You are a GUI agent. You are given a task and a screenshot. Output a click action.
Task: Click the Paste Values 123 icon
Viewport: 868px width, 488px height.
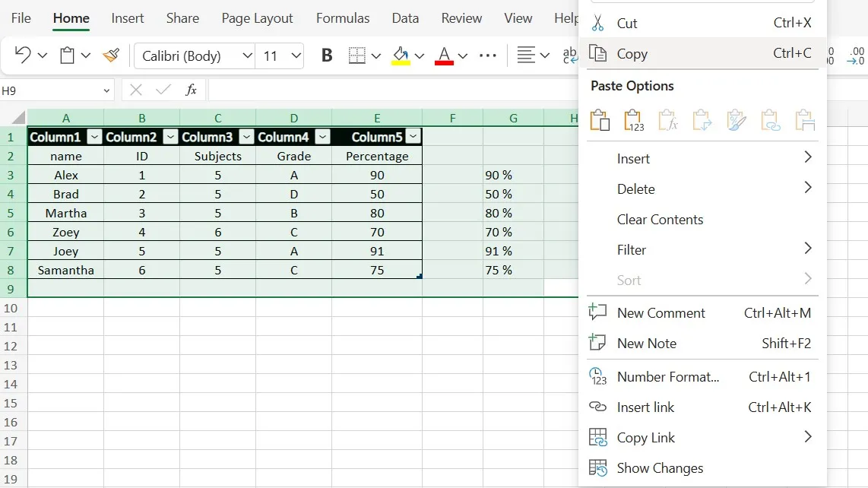[x=634, y=120]
